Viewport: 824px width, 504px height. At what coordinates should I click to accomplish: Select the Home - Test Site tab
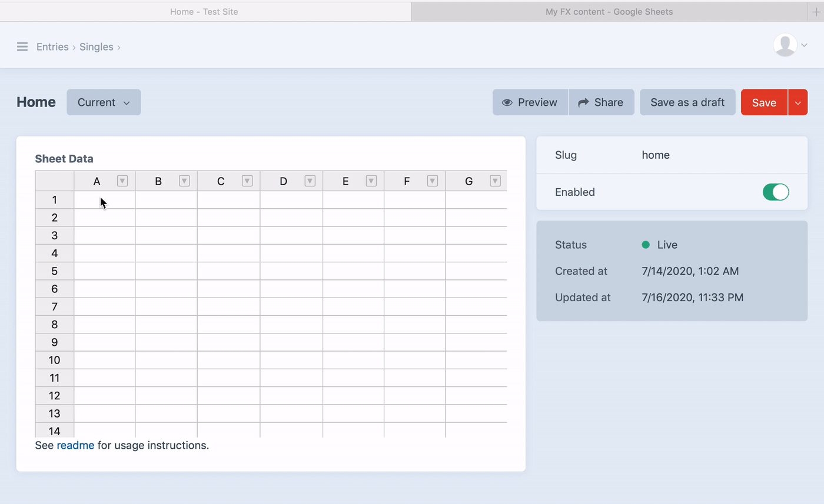click(x=204, y=12)
